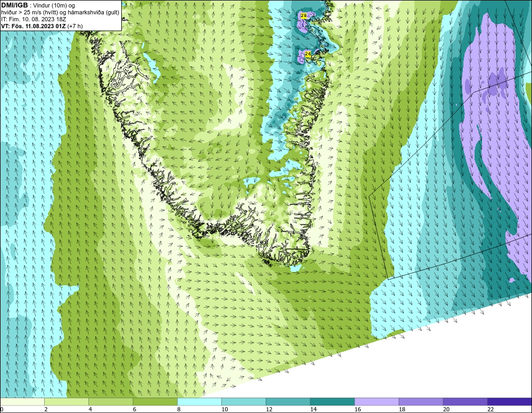Select the 6–8 m/s dark green swatch
Image resolution: width=532 pixels, height=413 pixels.
pyautogui.click(x=155, y=402)
